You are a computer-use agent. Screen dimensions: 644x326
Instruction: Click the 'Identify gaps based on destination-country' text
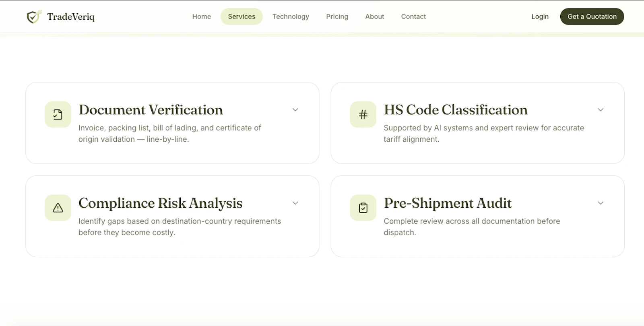(180, 227)
